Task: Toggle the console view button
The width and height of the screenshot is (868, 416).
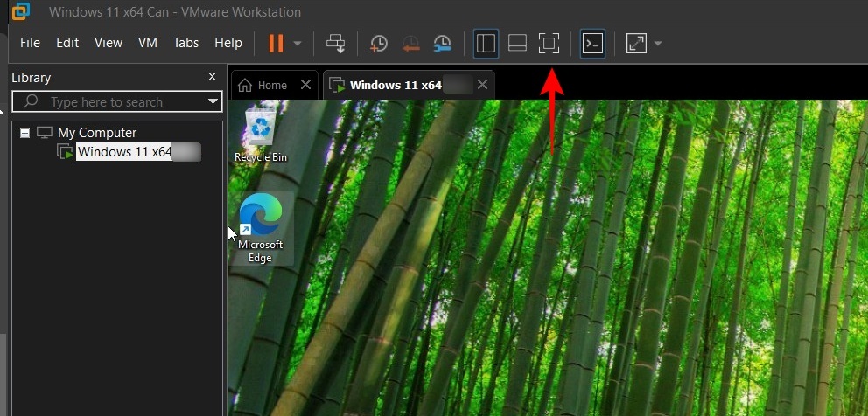Action: [593, 43]
